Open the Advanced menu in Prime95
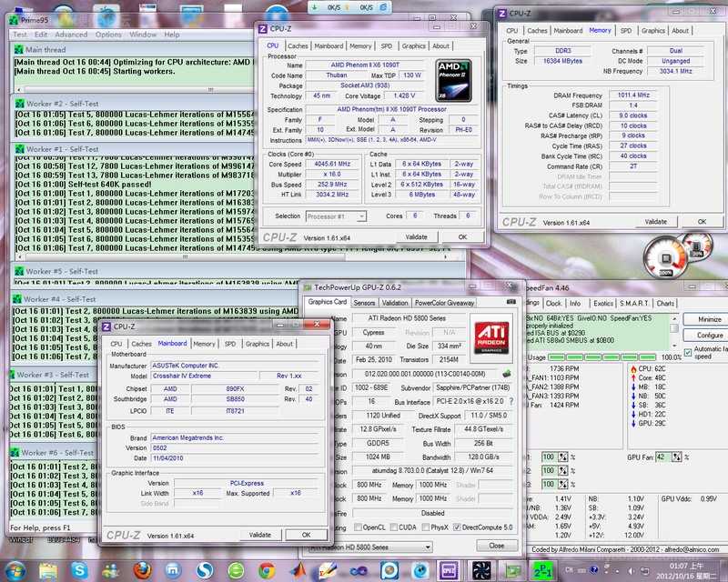The image size is (728, 582). (71, 35)
